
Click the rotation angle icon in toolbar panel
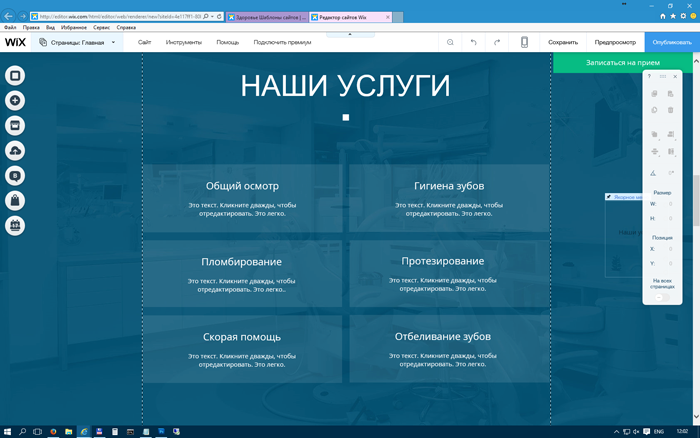[653, 173]
